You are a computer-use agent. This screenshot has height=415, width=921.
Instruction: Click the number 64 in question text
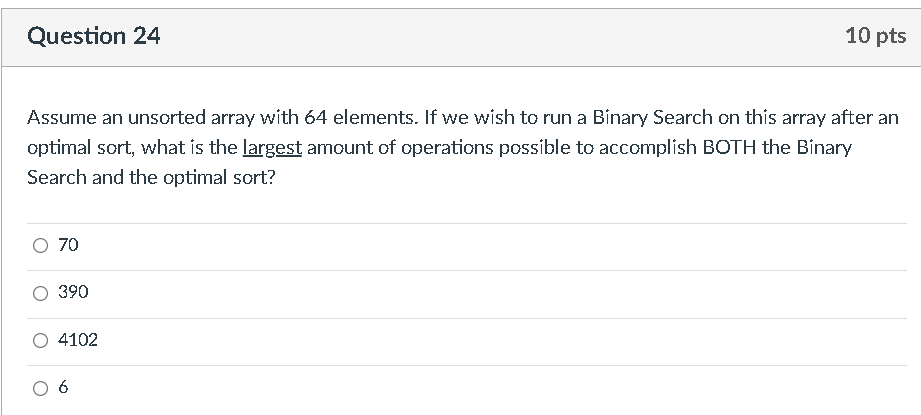tap(315, 118)
